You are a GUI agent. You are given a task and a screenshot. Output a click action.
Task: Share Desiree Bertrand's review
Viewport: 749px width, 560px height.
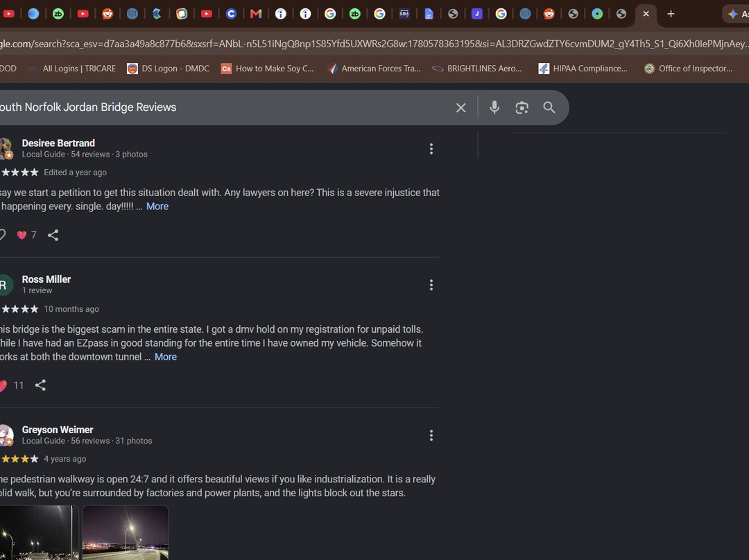pos(53,235)
